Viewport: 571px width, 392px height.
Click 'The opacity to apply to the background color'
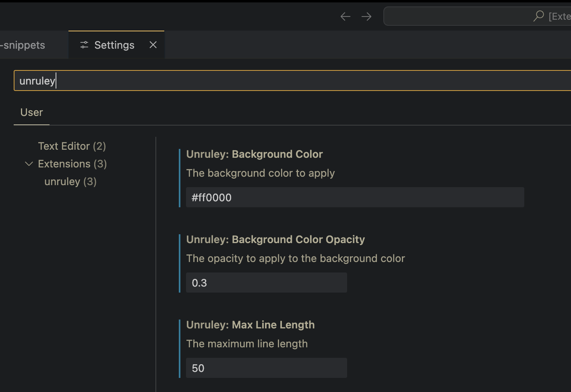[x=296, y=258]
